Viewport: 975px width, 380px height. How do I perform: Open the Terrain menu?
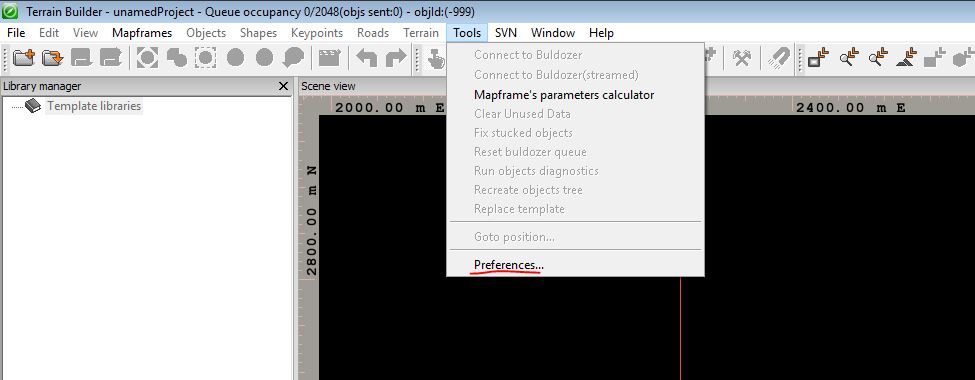click(421, 33)
